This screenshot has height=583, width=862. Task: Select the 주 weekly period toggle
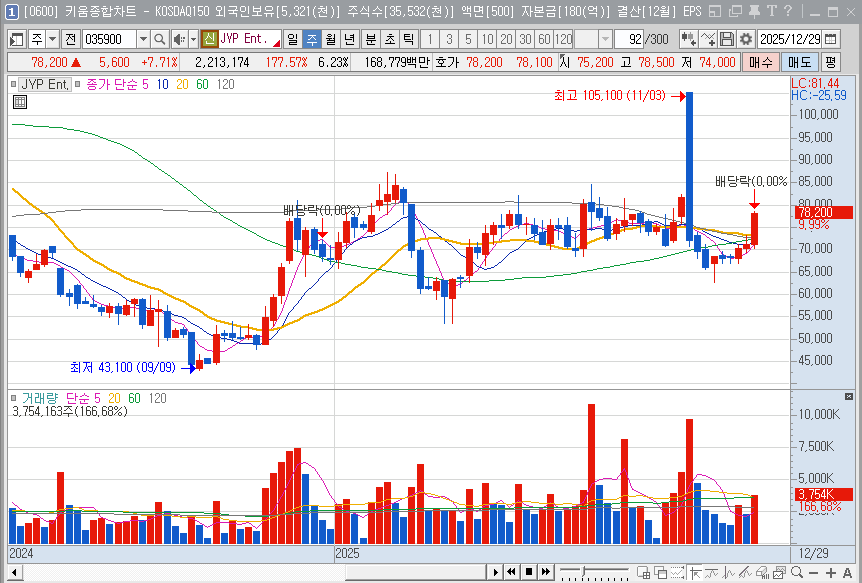pyautogui.click(x=312, y=39)
